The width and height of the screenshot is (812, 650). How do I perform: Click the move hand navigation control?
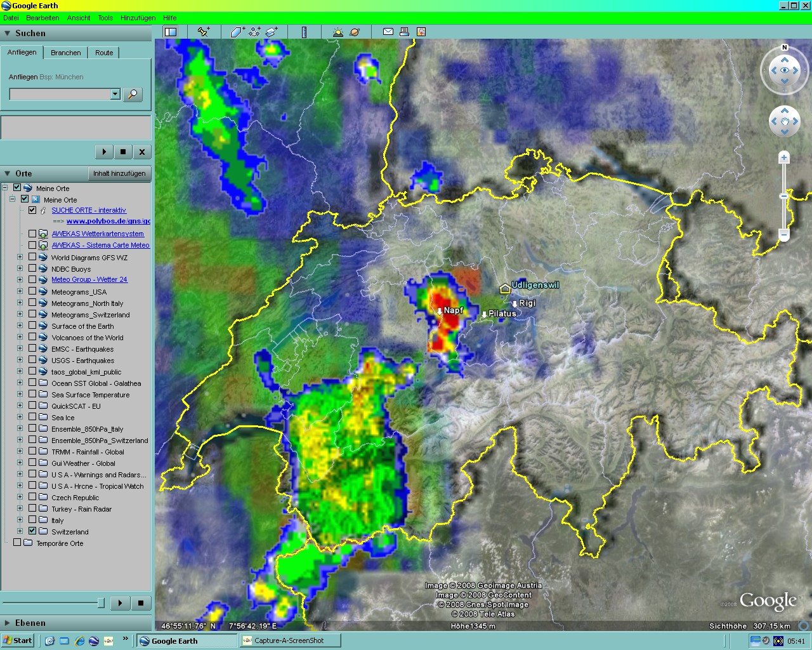pos(785,121)
